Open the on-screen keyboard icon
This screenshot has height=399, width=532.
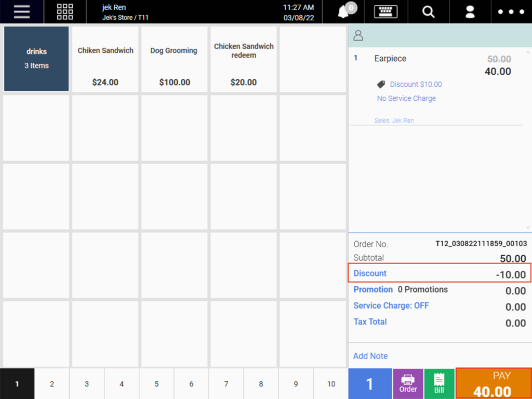coord(385,11)
